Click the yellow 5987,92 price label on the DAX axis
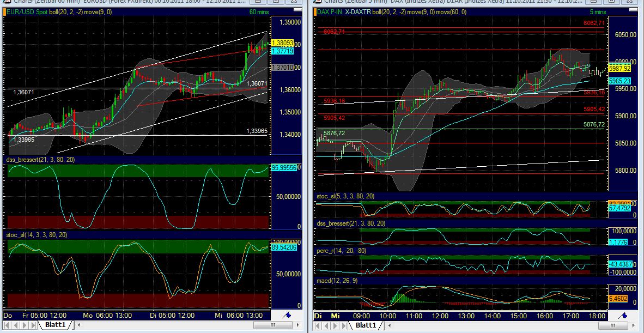The width and height of the screenshot is (644, 333). 620,69
